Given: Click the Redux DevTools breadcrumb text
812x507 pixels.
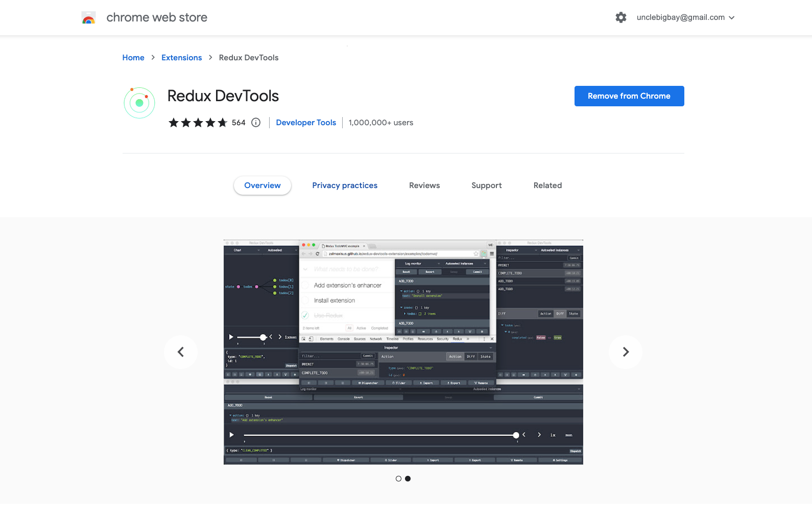Looking at the screenshot, I should click(x=249, y=58).
